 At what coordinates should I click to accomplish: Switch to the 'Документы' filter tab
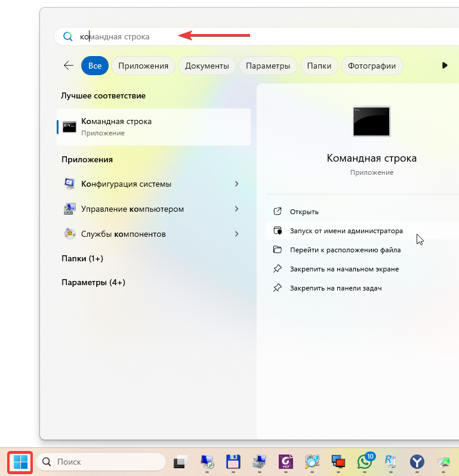point(207,66)
